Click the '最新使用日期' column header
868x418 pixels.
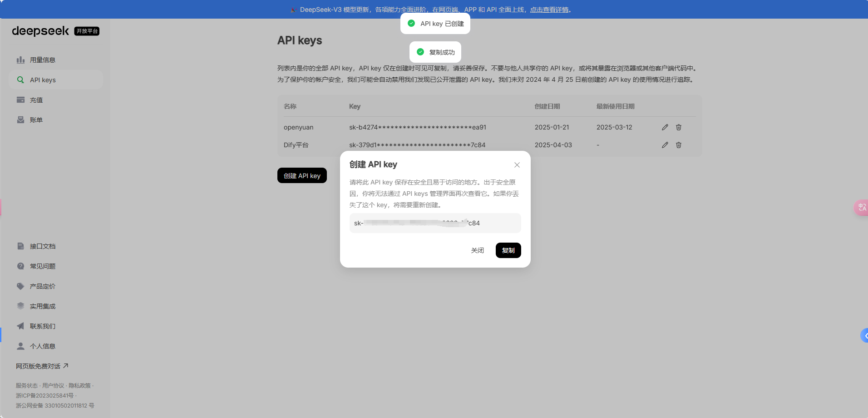(615, 106)
